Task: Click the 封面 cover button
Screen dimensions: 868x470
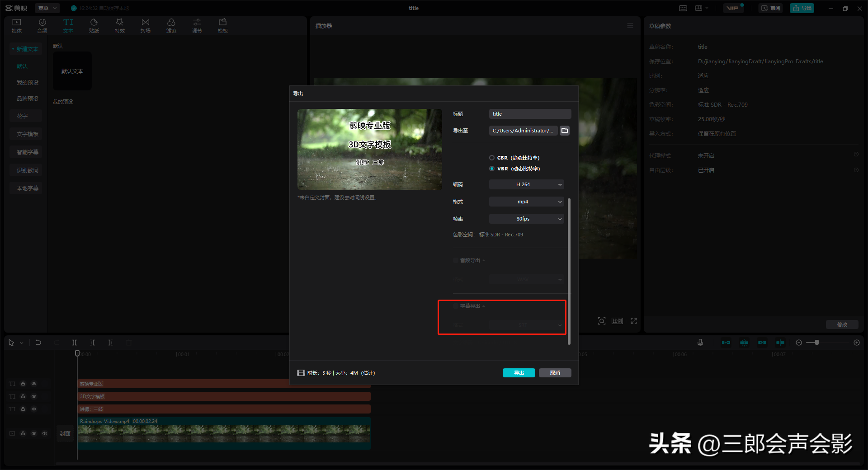Action: (65, 433)
